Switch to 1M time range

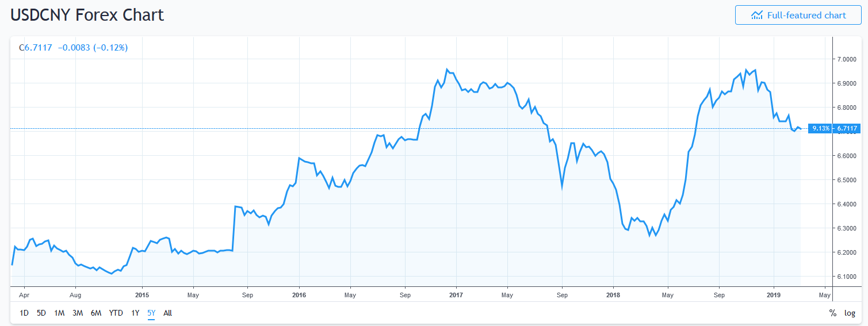point(59,313)
